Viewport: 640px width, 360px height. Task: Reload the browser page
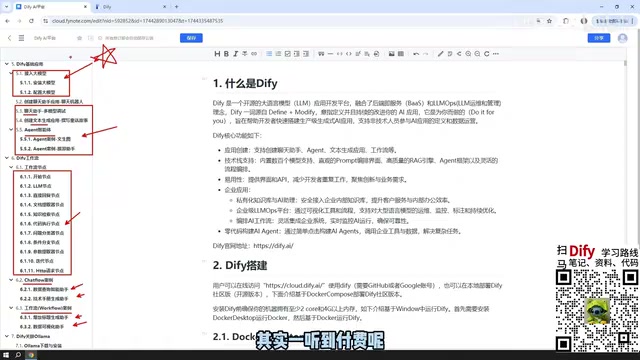click(x=31, y=21)
